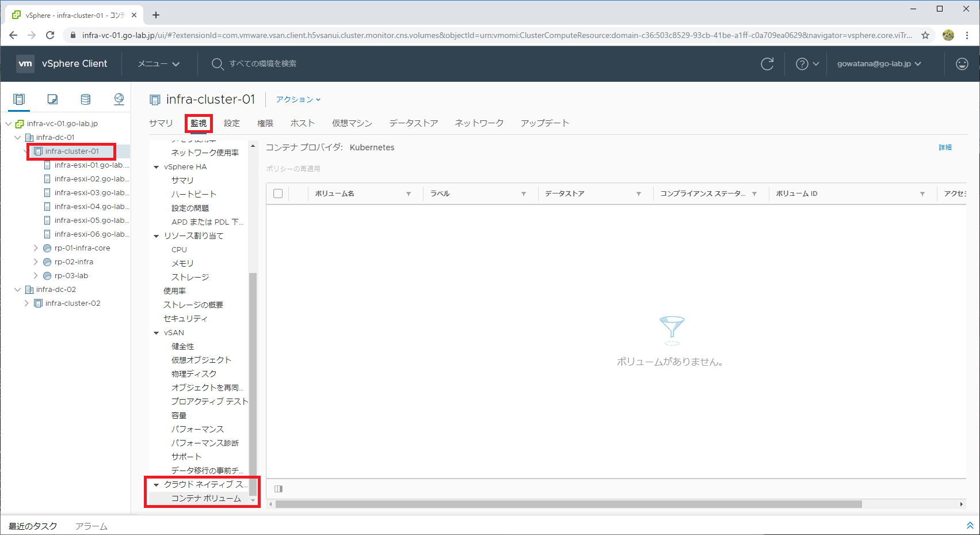Collapse the vSAN section
The width and height of the screenshot is (980, 535).
[156, 333]
